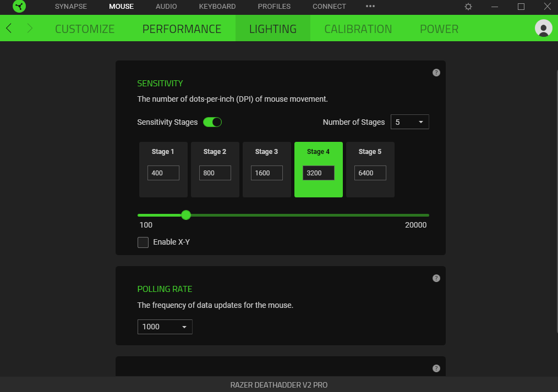Image resolution: width=558 pixels, height=392 pixels.
Task: Toggle the Sensitivity Stages switch
Action: [212, 122]
